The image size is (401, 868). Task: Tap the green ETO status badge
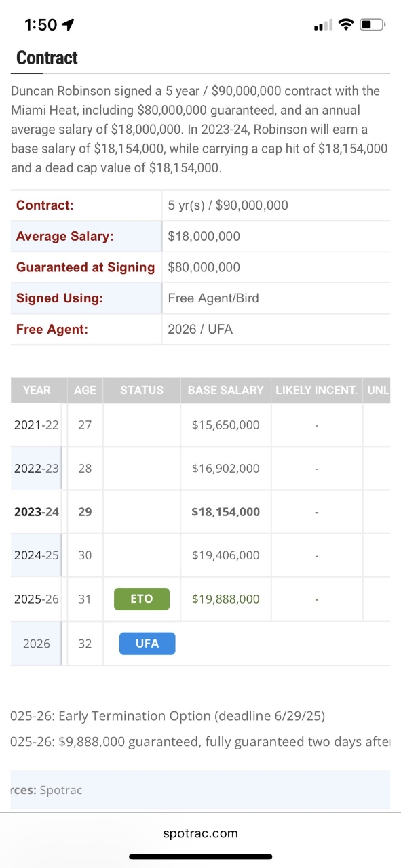point(142,599)
